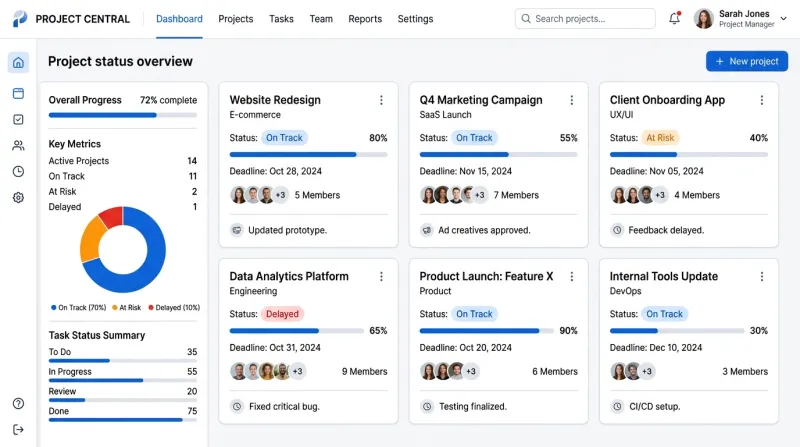Open the calendar icon in sidebar

[x=18, y=93]
